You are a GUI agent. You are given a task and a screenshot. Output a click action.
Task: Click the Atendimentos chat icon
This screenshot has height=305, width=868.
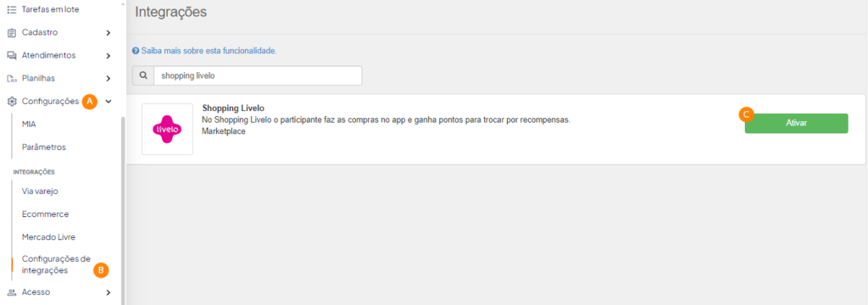[x=12, y=55]
